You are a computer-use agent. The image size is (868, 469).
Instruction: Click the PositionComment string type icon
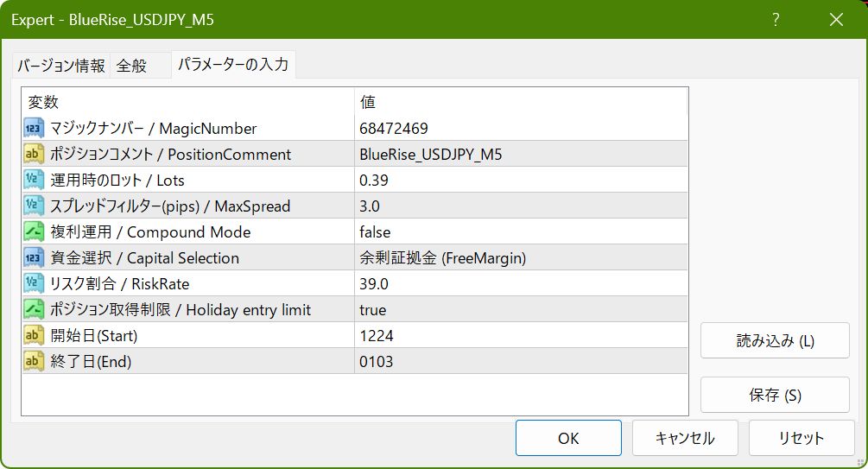tap(34, 155)
